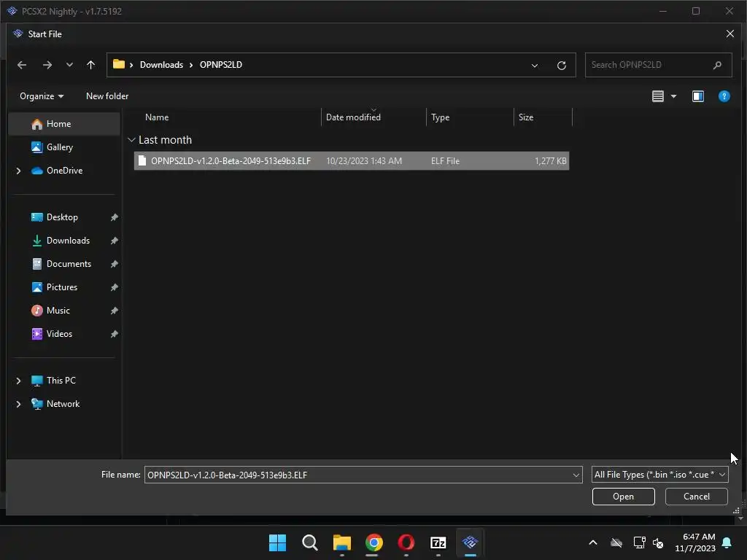Open 7-Zip from taskbar
This screenshot has height=560, width=747.
[438, 542]
